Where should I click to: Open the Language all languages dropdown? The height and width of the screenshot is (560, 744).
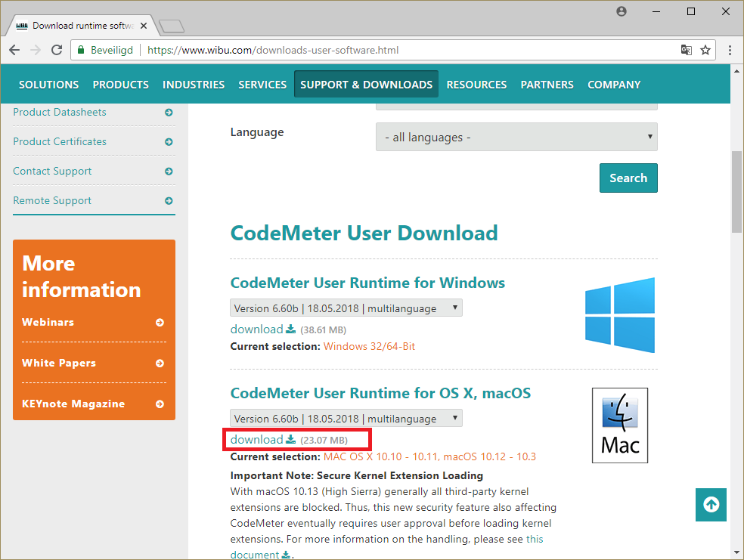[516, 137]
